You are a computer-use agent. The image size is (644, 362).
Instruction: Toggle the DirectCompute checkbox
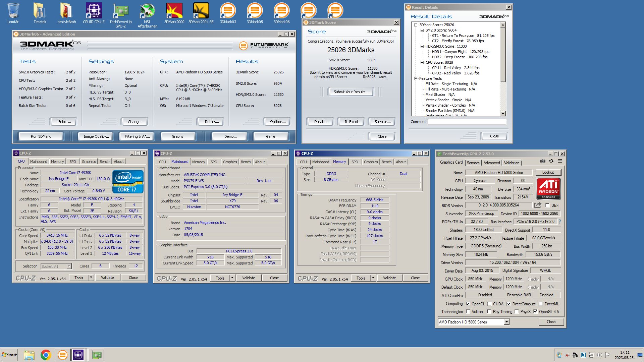[508, 304]
